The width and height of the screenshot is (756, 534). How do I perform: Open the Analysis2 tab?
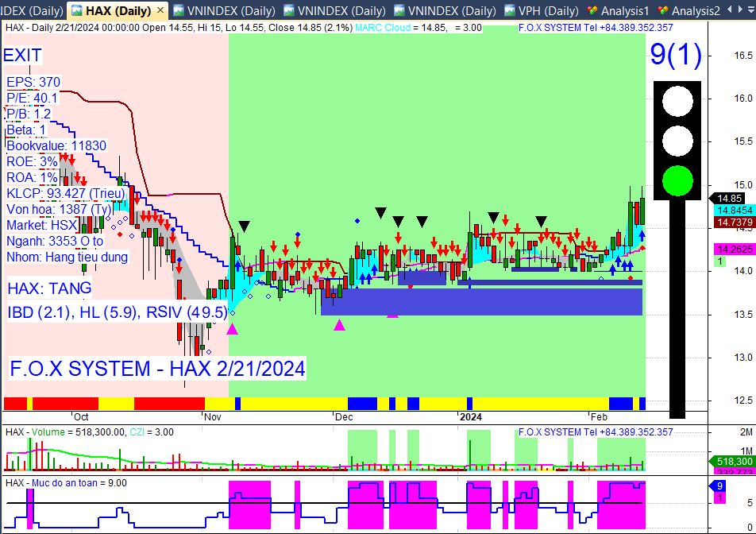point(689,10)
